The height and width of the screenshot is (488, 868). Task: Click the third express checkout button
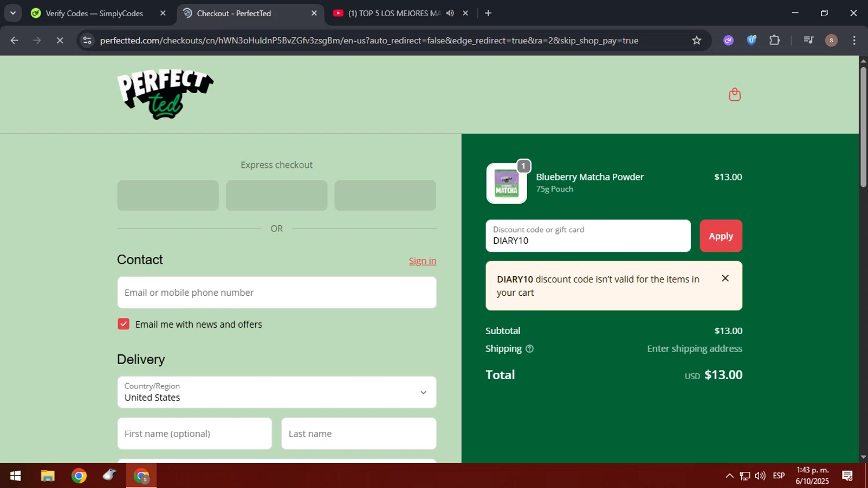tap(385, 195)
